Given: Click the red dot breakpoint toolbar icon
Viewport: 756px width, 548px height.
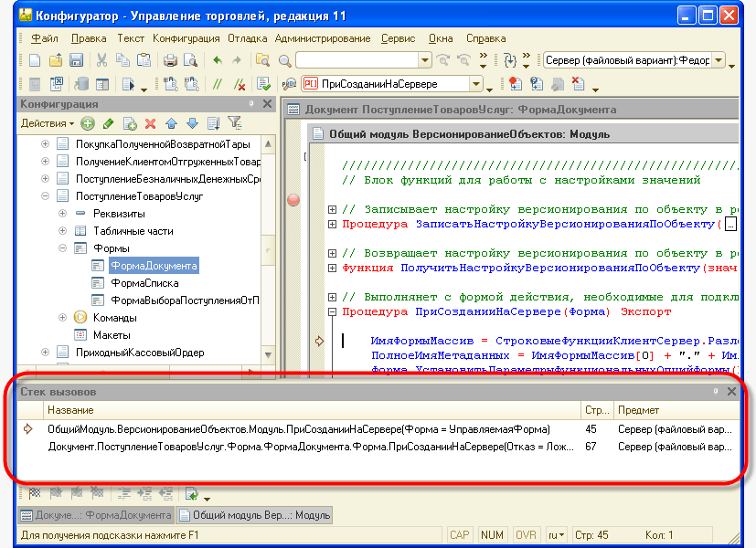Looking at the screenshot, I should pyautogui.click(x=515, y=84).
